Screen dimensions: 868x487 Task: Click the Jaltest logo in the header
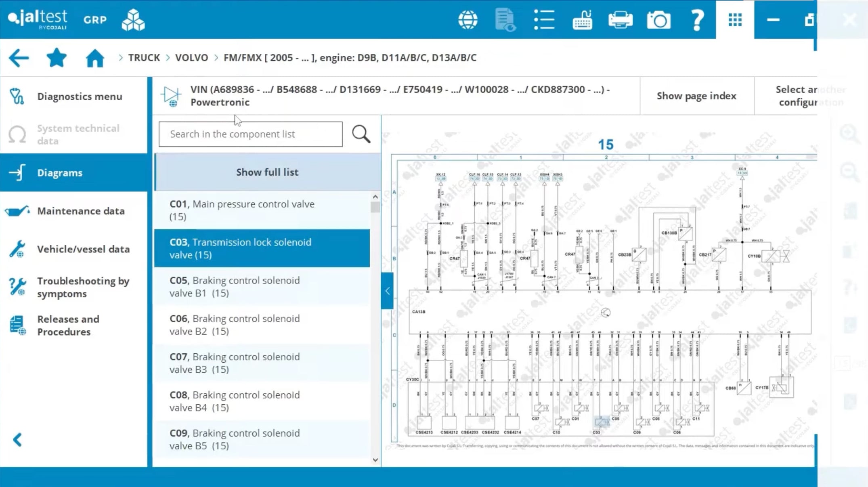coord(38,19)
